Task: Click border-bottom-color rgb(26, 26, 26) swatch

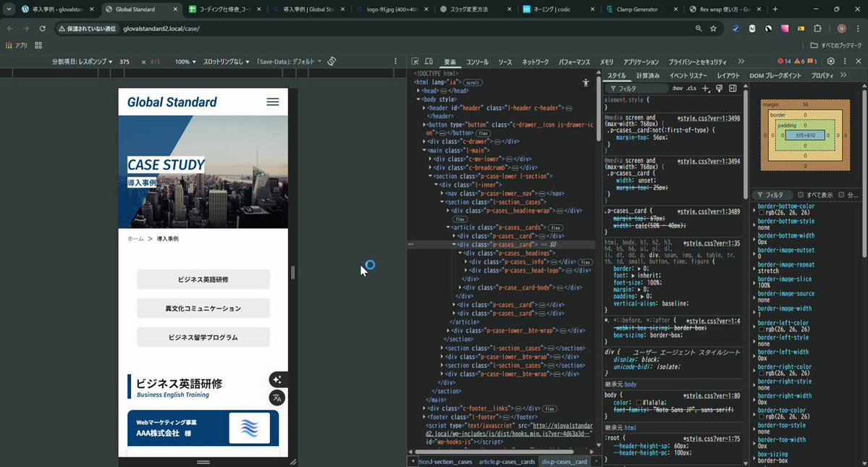Action: click(x=762, y=213)
